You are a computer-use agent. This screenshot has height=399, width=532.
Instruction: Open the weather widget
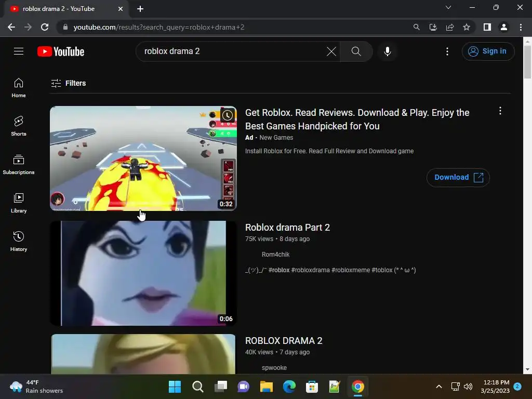click(x=37, y=387)
